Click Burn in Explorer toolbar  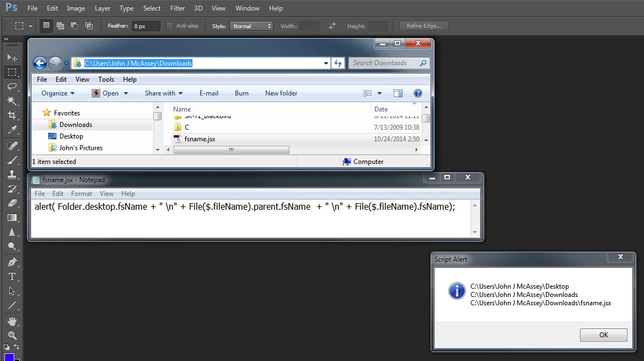coord(241,93)
